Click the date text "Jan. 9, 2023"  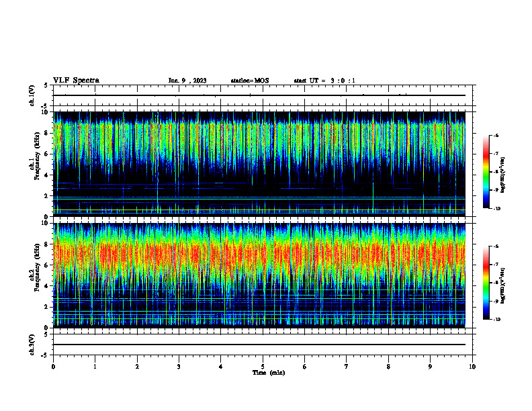tap(187, 81)
